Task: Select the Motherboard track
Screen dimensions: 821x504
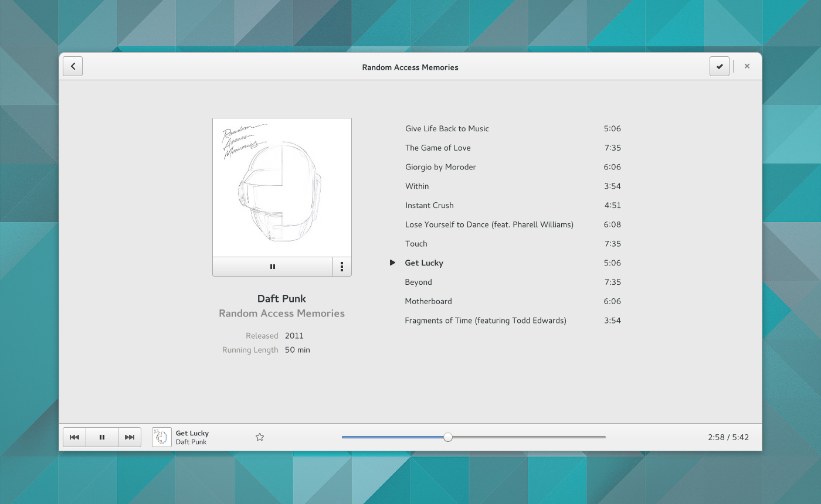Action: pyautogui.click(x=428, y=301)
